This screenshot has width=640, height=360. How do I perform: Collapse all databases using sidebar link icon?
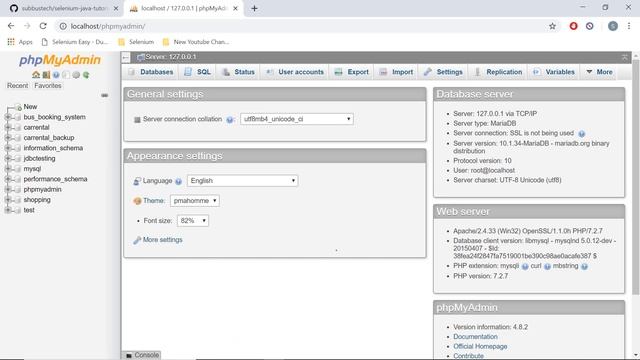click(x=104, y=96)
